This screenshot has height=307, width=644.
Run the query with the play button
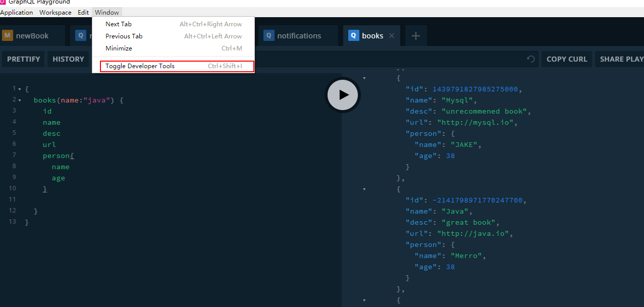coord(343,94)
